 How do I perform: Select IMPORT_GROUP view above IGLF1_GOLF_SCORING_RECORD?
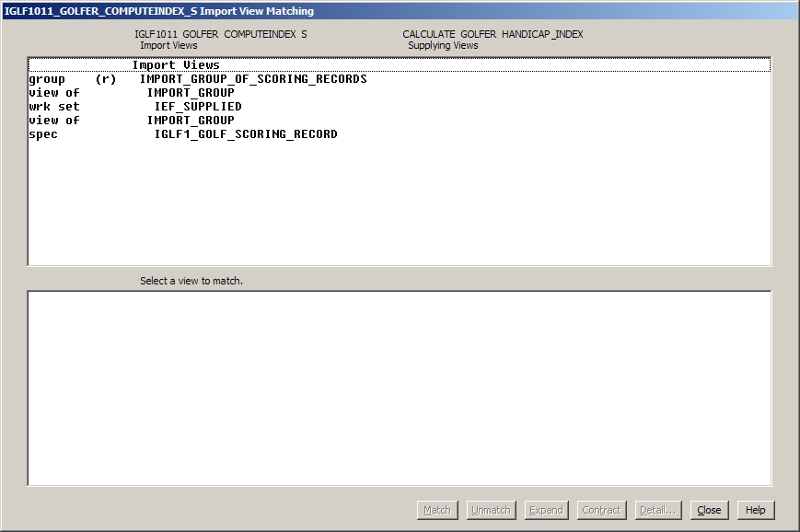[400, 121]
